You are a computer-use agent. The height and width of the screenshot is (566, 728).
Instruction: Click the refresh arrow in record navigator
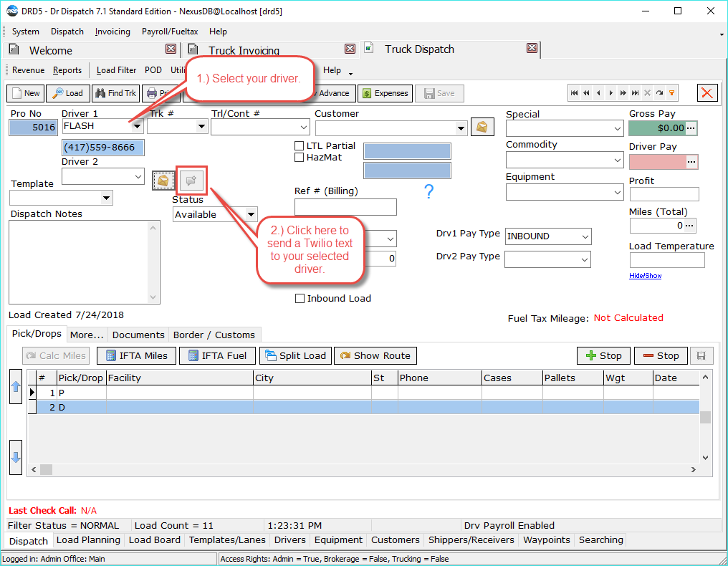[659, 93]
